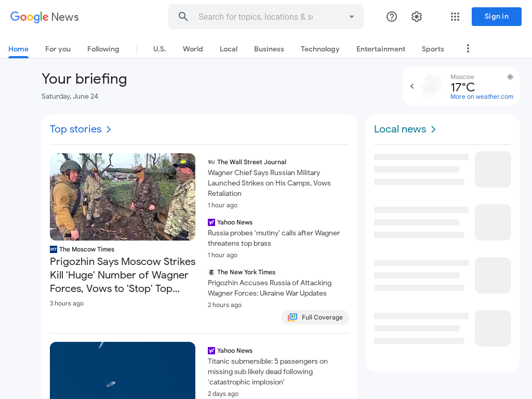This screenshot has height=399, width=532.
Task: Open the soldiers photo thumbnail
Action: tap(123, 197)
